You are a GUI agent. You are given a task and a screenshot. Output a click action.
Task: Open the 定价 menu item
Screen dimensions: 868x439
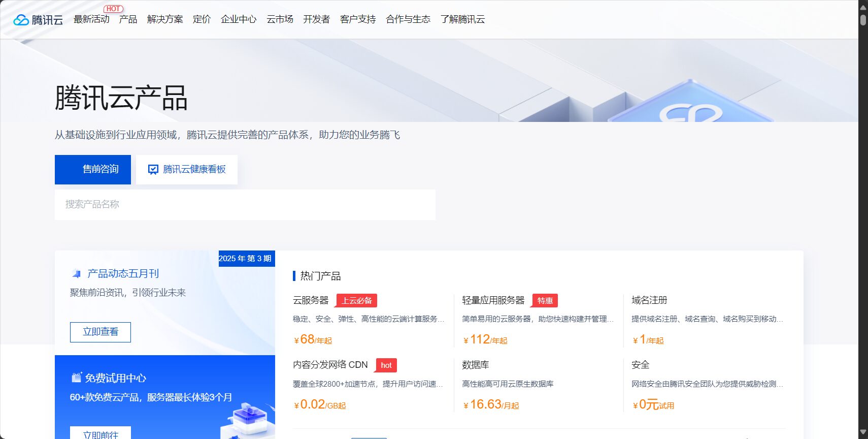202,19
